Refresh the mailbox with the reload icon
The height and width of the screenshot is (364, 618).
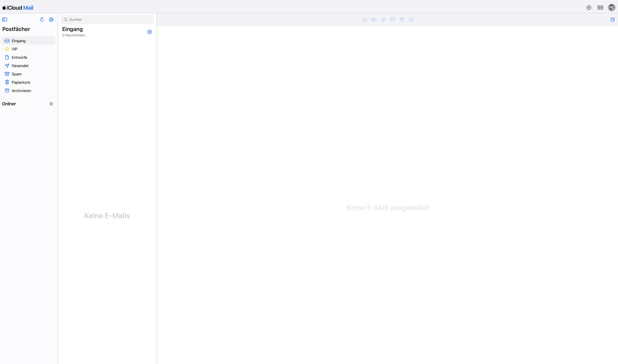tap(42, 20)
